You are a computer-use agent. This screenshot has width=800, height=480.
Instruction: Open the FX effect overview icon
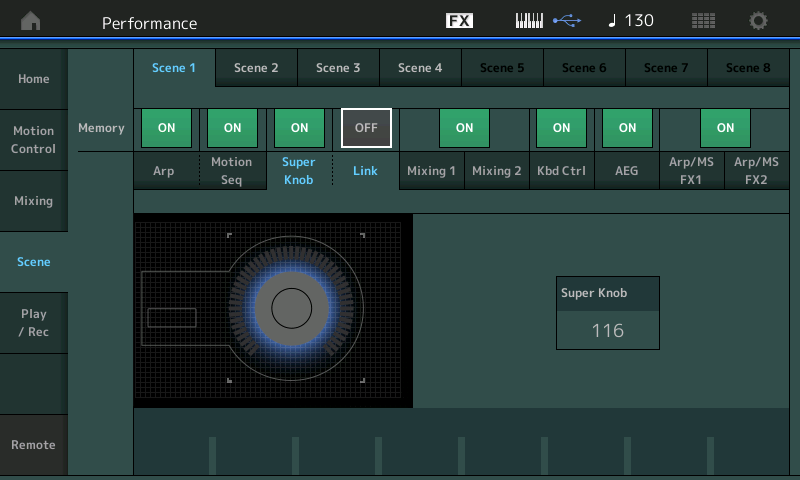tap(459, 21)
